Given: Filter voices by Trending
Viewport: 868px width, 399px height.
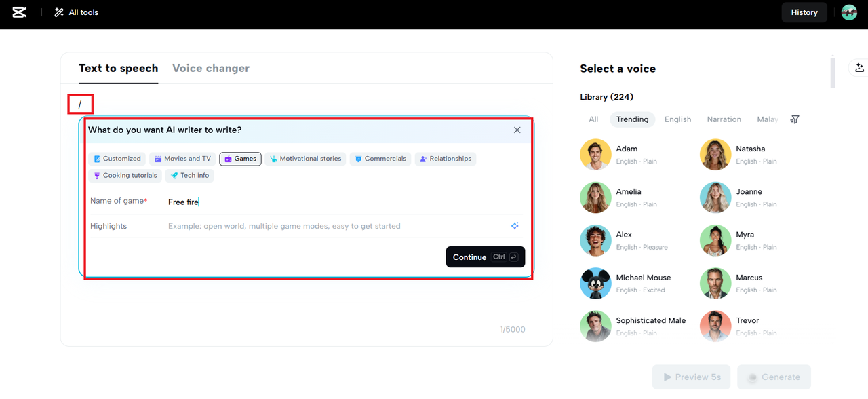Looking at the screenshot, I should [632, 119].
